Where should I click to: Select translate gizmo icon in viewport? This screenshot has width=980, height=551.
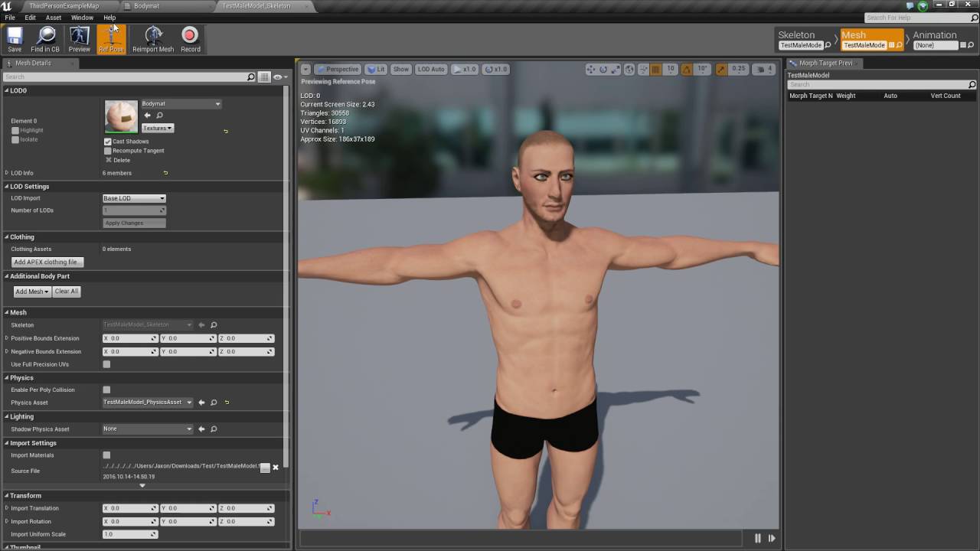(590, 69)
